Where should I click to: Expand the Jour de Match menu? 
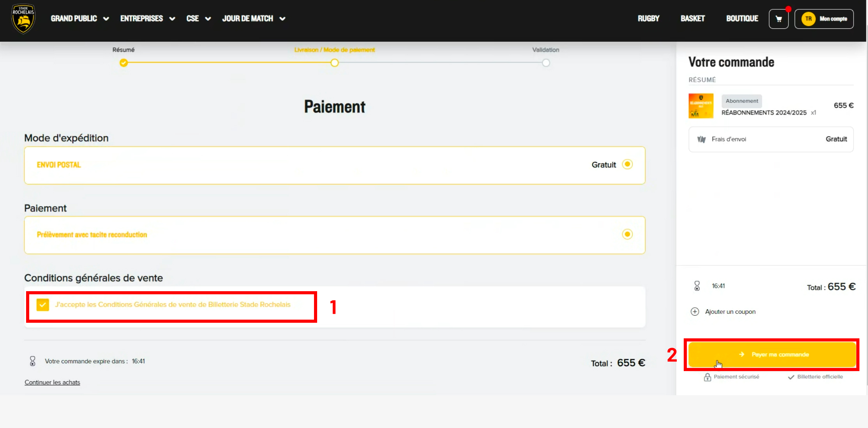(x=254, y=18)
